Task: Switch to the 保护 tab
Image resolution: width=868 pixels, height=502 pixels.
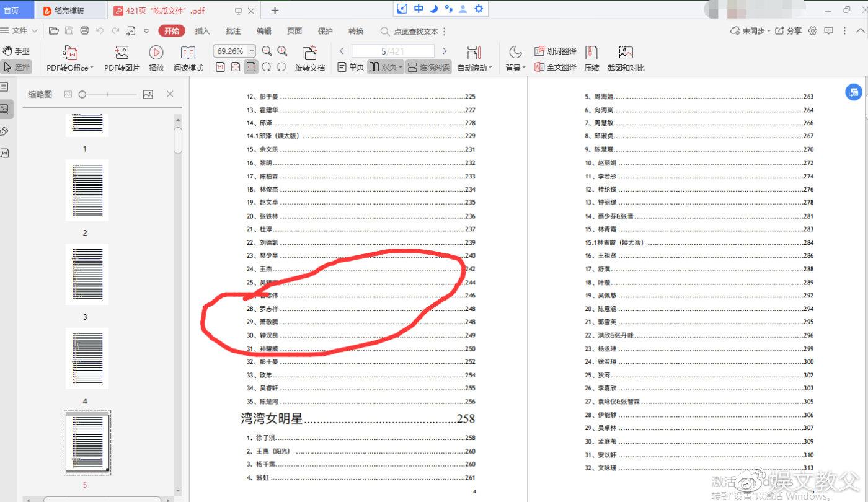Action: click(325, 31)
